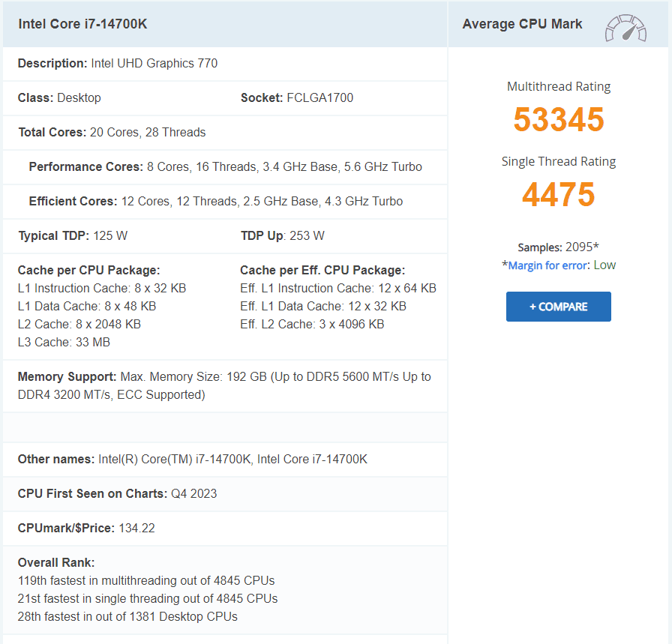Click the Multithread Rating label
This screenshot has width=672, height=644.
click(x=559, y=86)
